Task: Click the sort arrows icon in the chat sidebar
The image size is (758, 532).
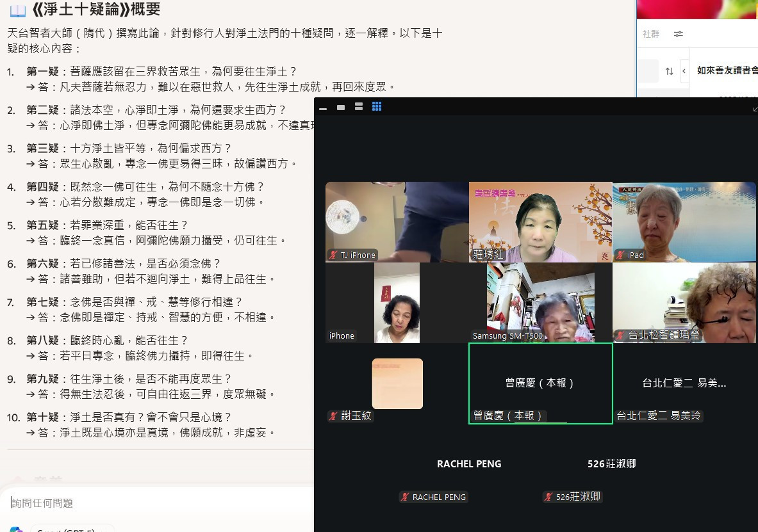Action: (x=669, y=72)
